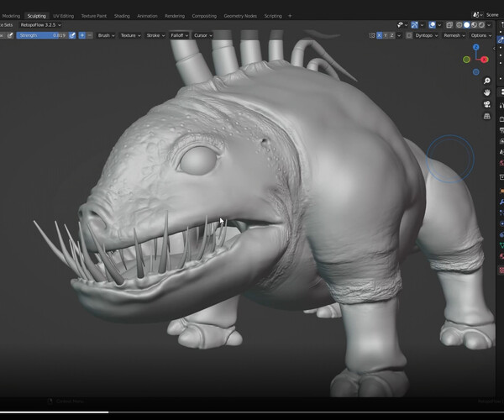Switch to the UV Editing workspace tab
The image size is (504, 420).
click(63, 15)
